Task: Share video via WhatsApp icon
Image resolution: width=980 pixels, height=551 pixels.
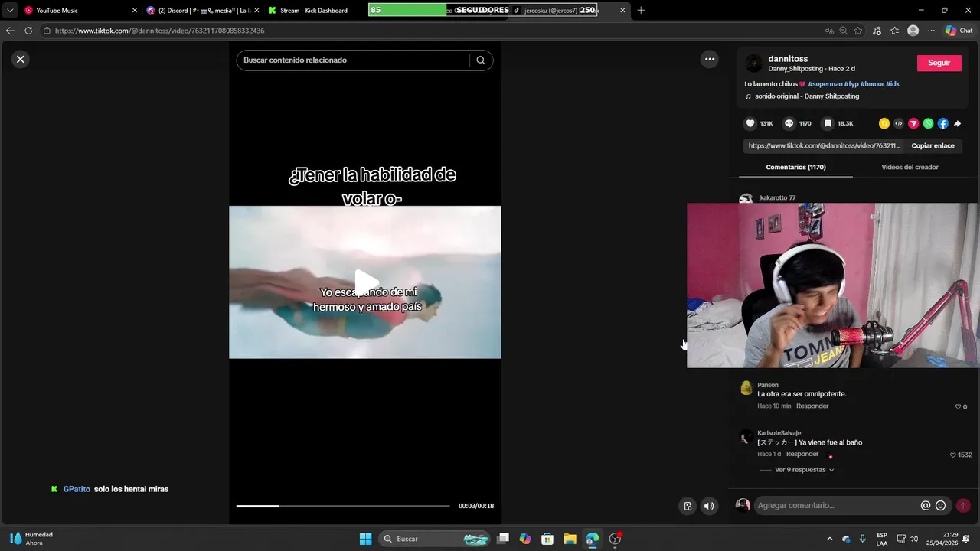Action: coord(928,123)
